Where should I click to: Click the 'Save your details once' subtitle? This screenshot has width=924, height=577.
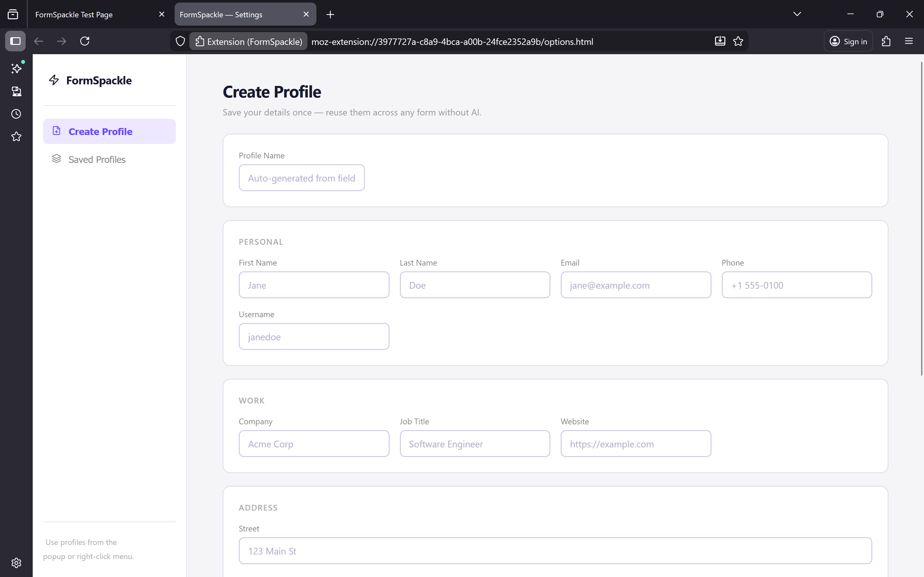tap(352, 113)
